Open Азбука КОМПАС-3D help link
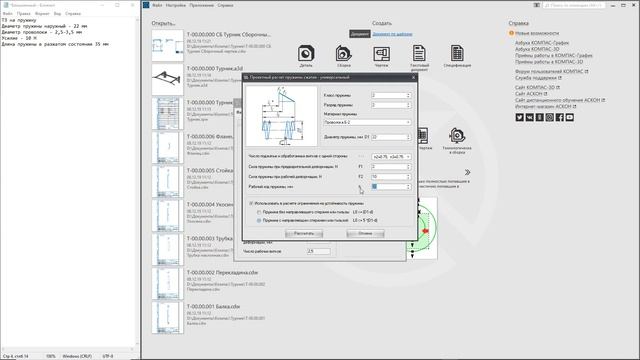Screen dimensions: 640x360 [x=537, y=49]
